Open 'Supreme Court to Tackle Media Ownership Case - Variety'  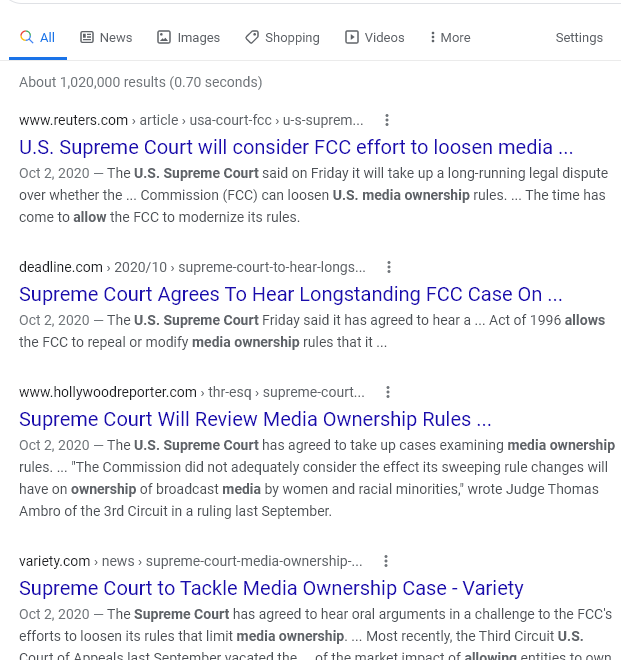click(271, 588)
